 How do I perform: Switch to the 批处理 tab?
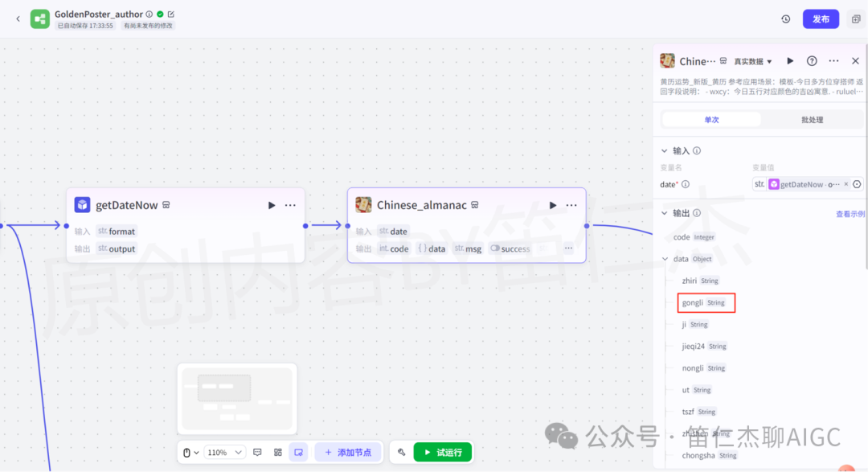point(812,120)
